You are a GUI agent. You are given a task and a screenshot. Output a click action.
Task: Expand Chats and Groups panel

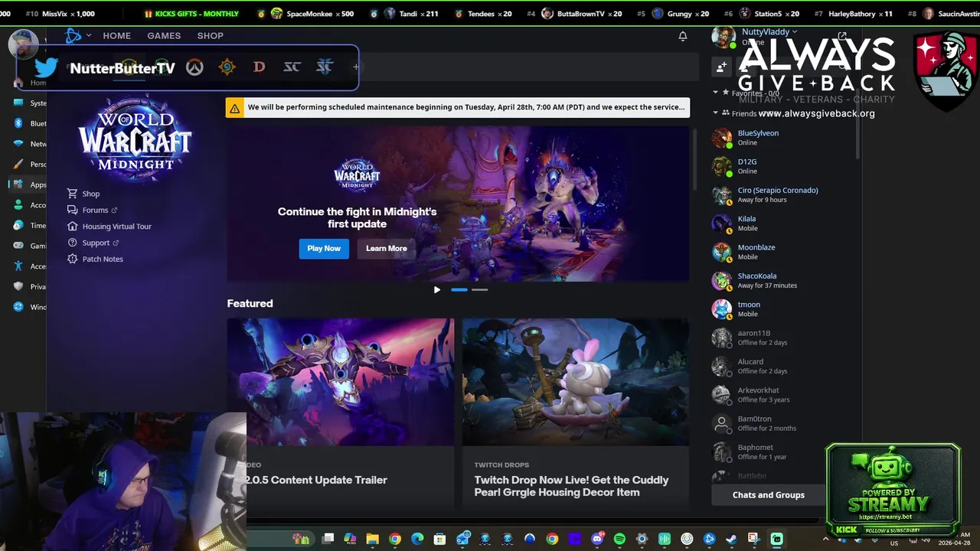click(768, 495)
